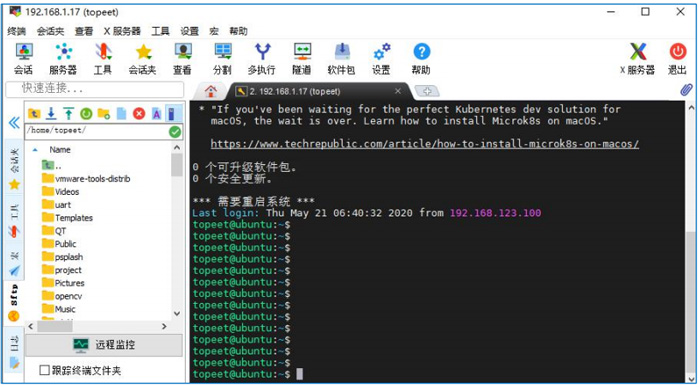Open the techrepublic microk8s link
Viewport: 699px width, 387px height.
425,144
